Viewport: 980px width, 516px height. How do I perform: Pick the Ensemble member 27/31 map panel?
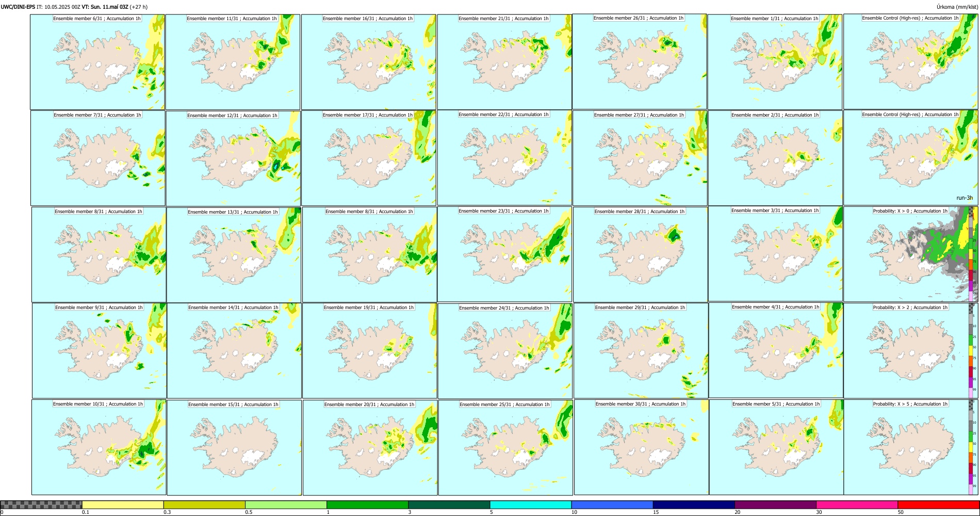[640, 158]
